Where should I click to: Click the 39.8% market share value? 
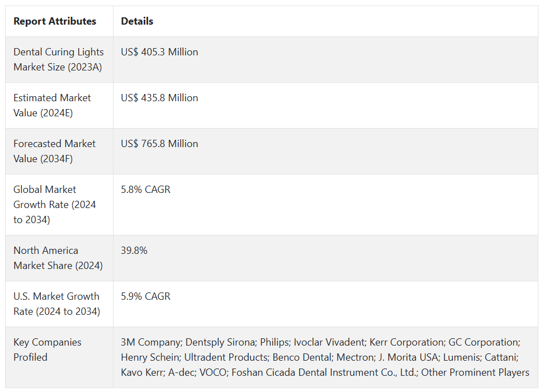point(134,251)
